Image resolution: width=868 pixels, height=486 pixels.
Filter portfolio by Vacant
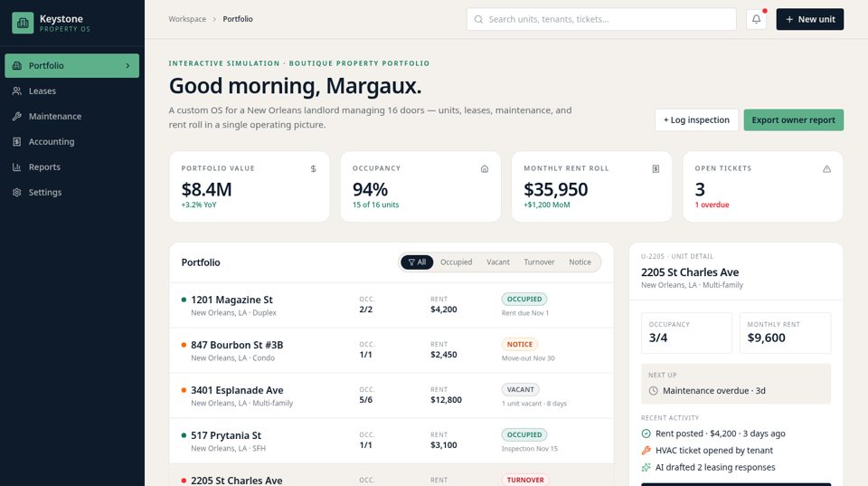pyautogui.click(x=498, y=262)
